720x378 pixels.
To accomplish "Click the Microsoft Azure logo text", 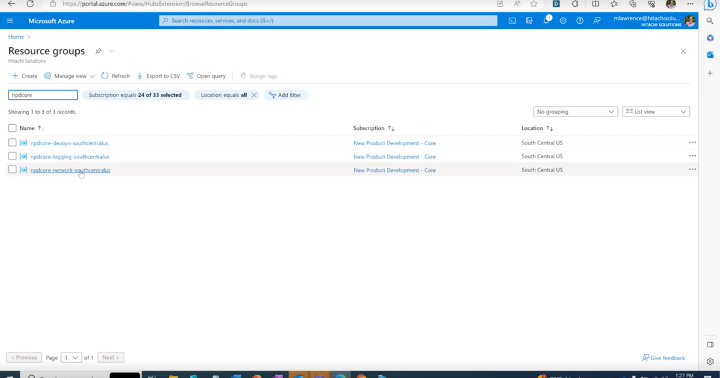I will 51,21.
